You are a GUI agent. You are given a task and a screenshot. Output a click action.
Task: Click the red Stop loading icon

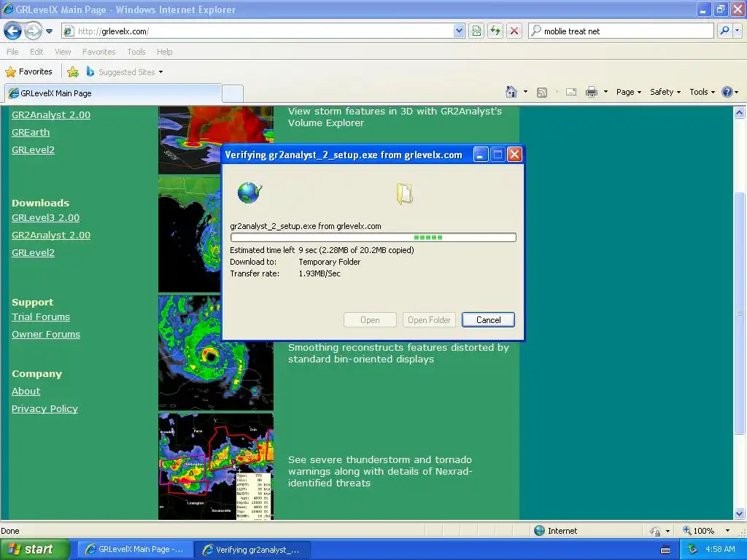[x=514, y=31]
